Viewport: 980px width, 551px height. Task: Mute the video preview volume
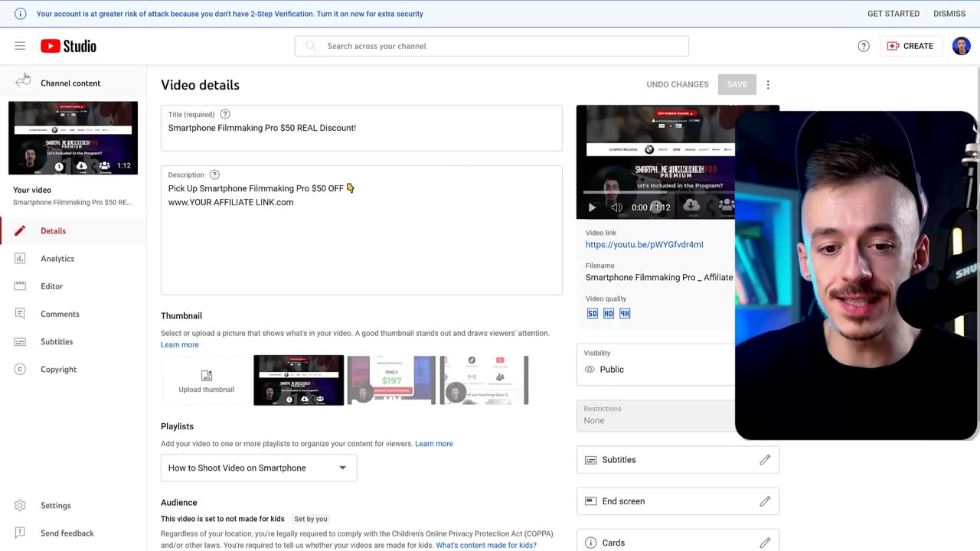616,207
